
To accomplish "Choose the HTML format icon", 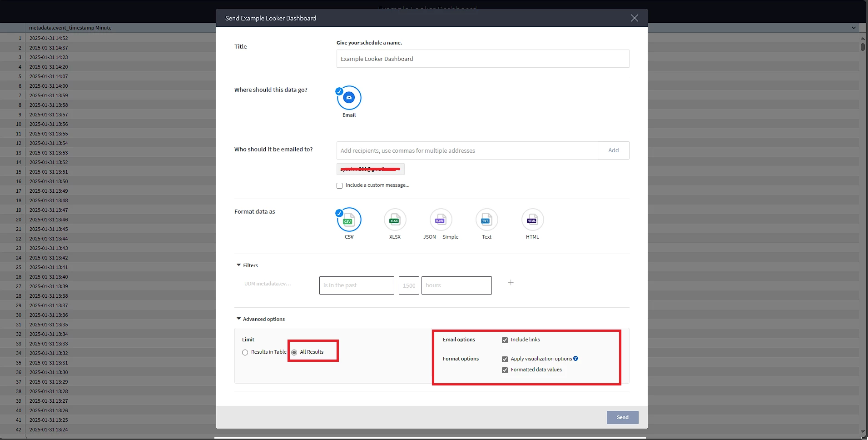I will (x=532, y=220).
